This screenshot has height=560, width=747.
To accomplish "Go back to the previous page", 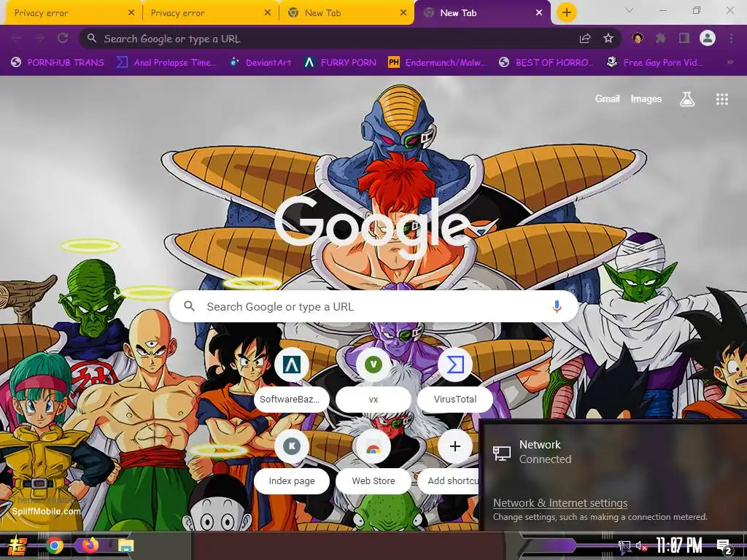I will tap(16, 39).
